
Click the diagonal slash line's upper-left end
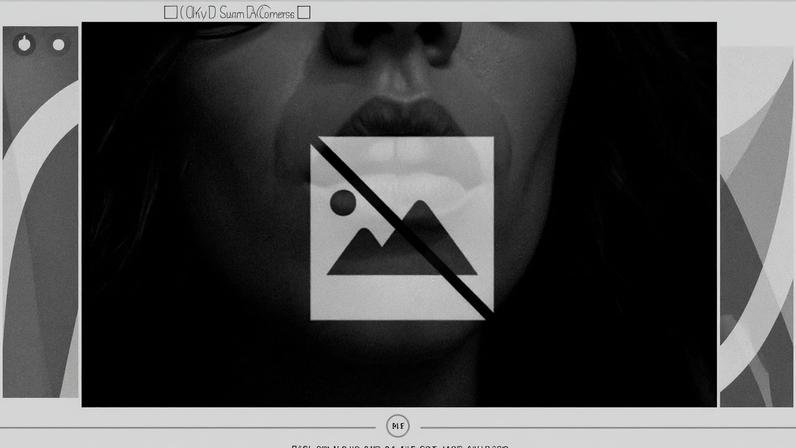coord(316,147)
